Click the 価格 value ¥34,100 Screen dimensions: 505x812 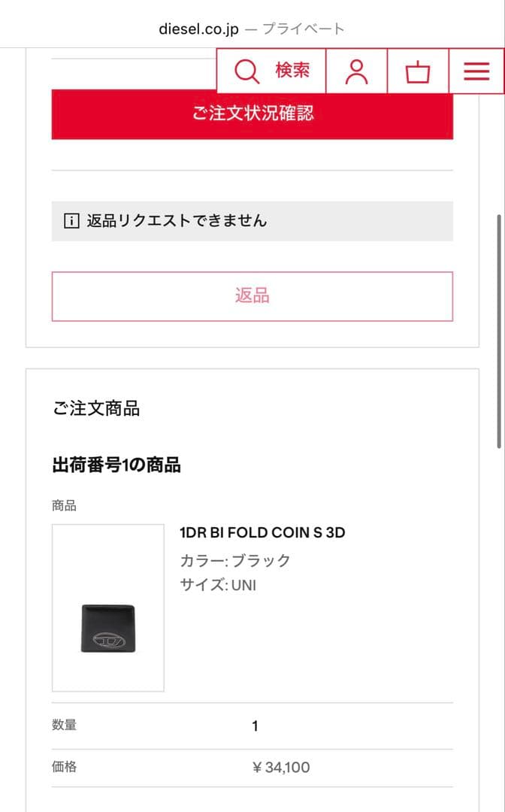280,767
